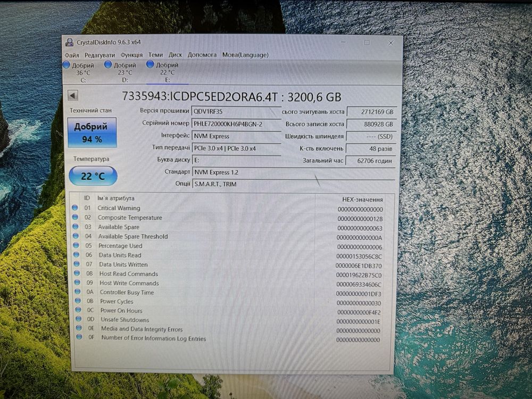
Task: Click the blue health dot above drive E:
Action: [151, 64]
